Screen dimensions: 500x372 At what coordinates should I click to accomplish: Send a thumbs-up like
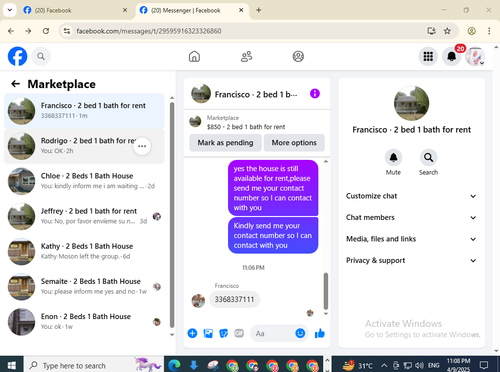coord(320,333)
